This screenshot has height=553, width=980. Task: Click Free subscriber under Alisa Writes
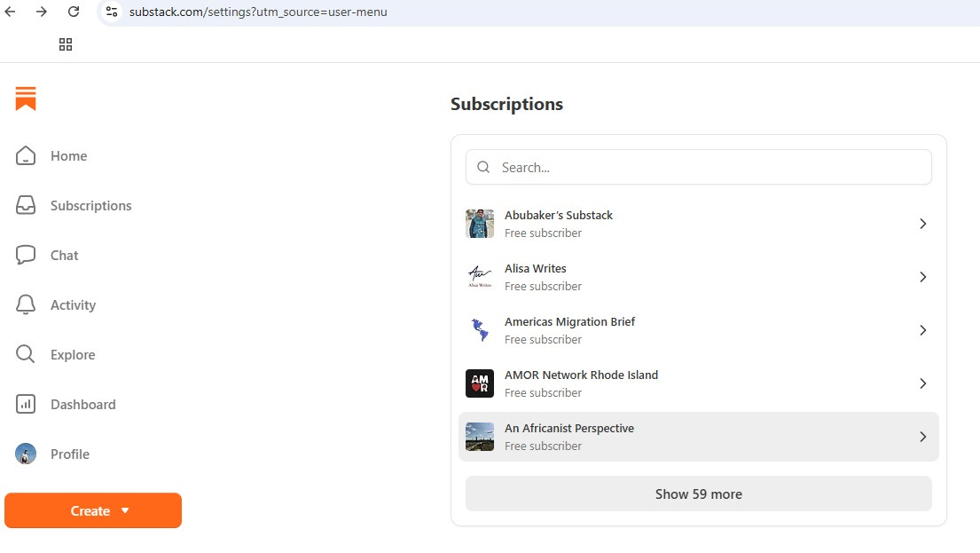pyautogui.click(x=543, y=286)
